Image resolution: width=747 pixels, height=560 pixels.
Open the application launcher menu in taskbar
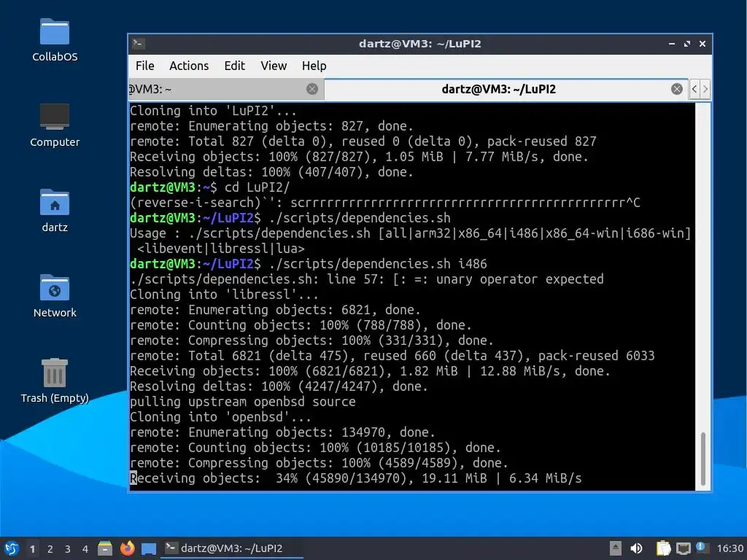(12, 548)
